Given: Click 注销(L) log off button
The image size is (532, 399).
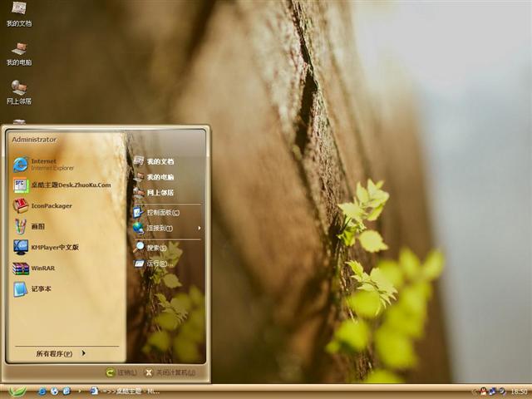Looking at the screenshot, I should [121, 372].
